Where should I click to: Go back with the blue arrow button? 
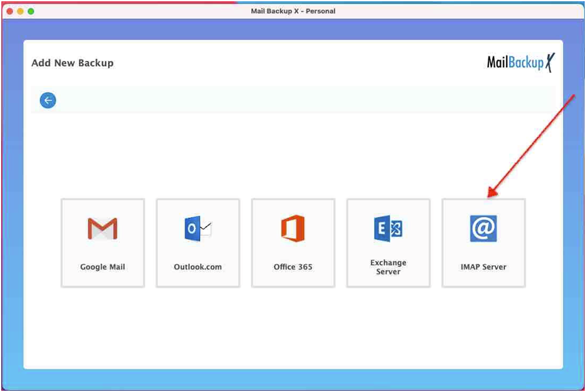[x=48, y=100]
